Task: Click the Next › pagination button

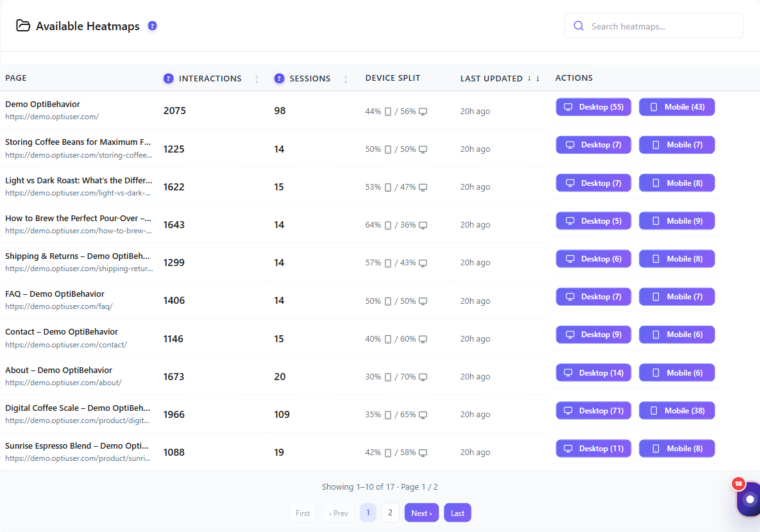Action: coord(421,513)
